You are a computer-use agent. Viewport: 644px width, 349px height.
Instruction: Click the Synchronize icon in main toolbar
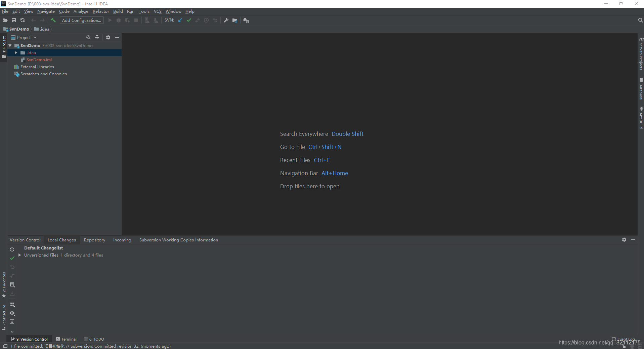click(23, 20)
